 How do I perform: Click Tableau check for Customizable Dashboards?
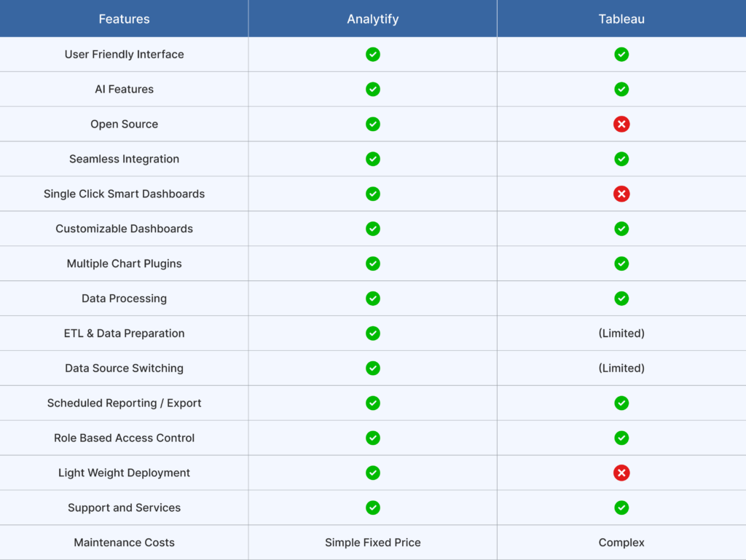[x=621, y=229]
